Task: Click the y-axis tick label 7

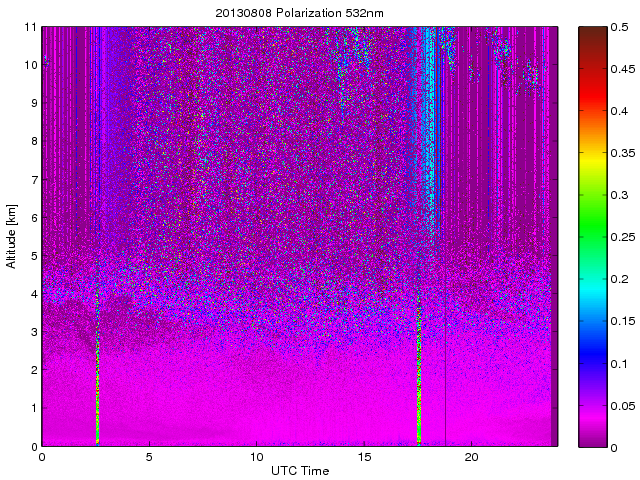Action: tap(34, 179)
